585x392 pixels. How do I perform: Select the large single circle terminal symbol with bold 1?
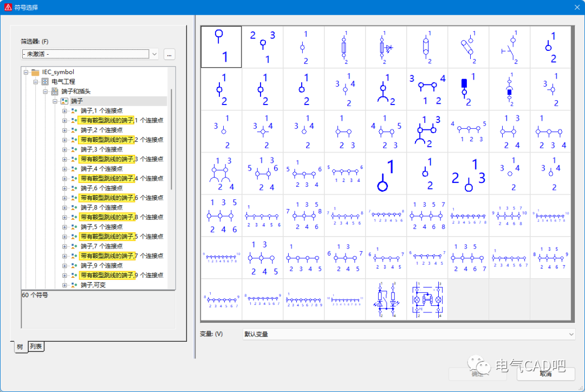pos(386,173)
